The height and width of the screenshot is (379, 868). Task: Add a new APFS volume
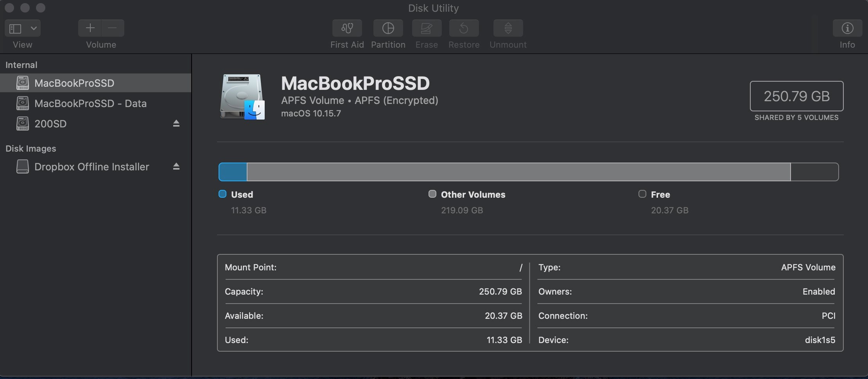point(90,28)
